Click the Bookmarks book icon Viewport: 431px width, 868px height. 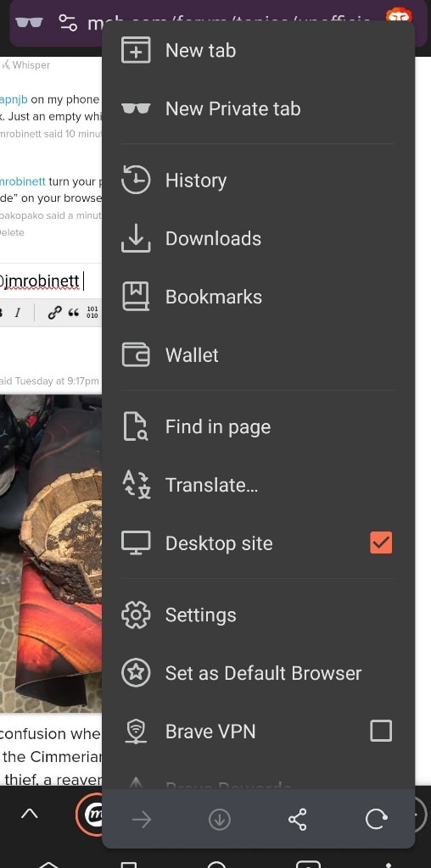coord(136,297)
